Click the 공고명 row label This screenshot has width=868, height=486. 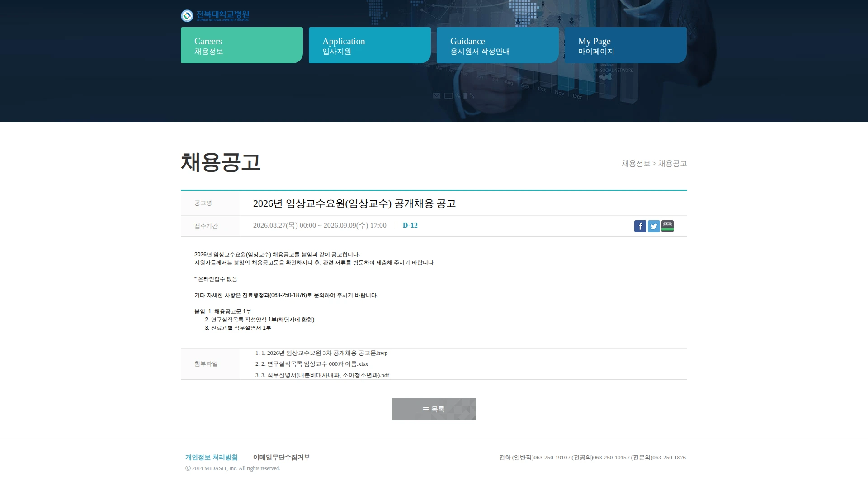click(203, 203)
